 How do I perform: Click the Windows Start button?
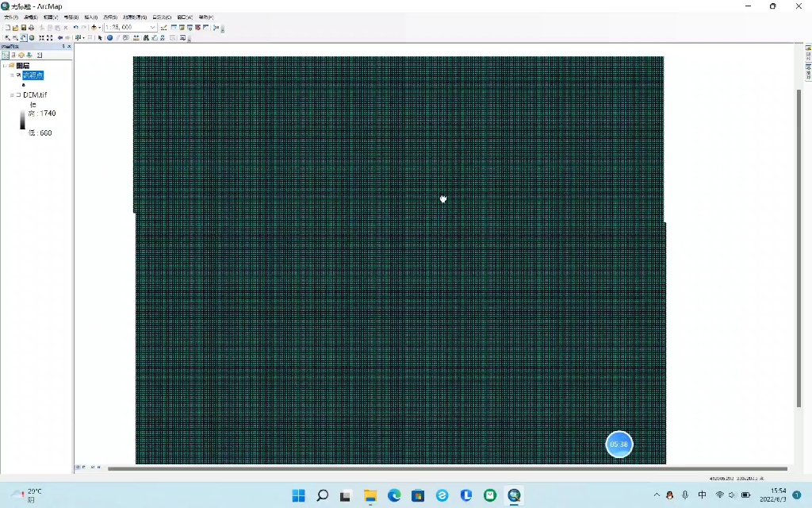pos(299,496)
